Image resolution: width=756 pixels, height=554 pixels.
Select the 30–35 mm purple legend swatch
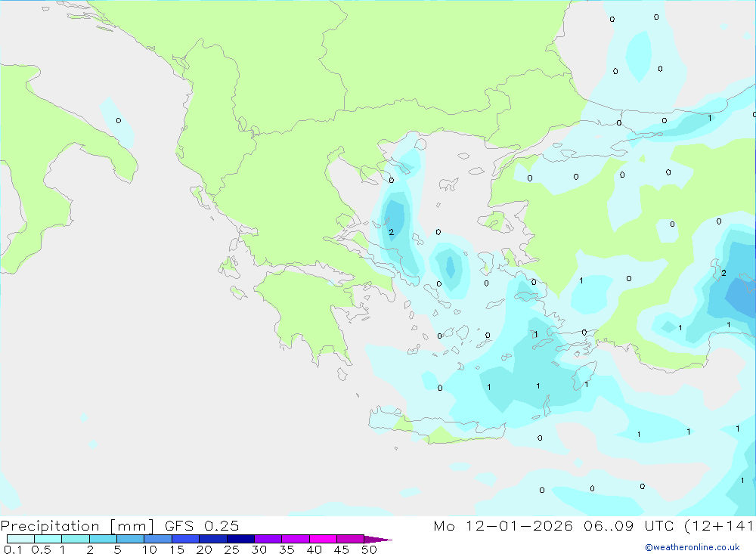click(268, 539)
